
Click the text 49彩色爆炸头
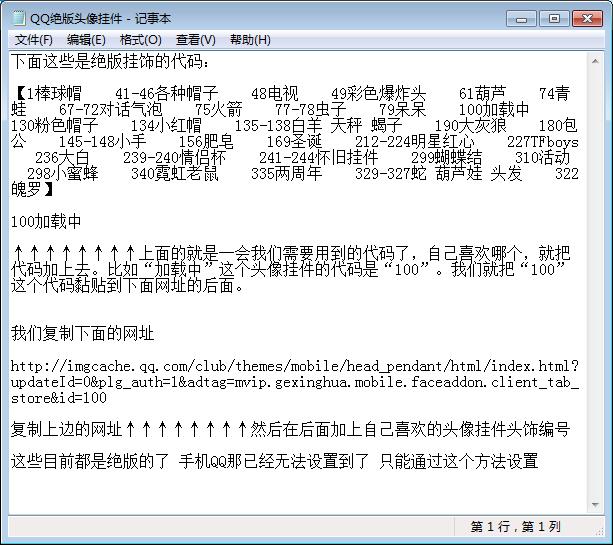[378, 93]
